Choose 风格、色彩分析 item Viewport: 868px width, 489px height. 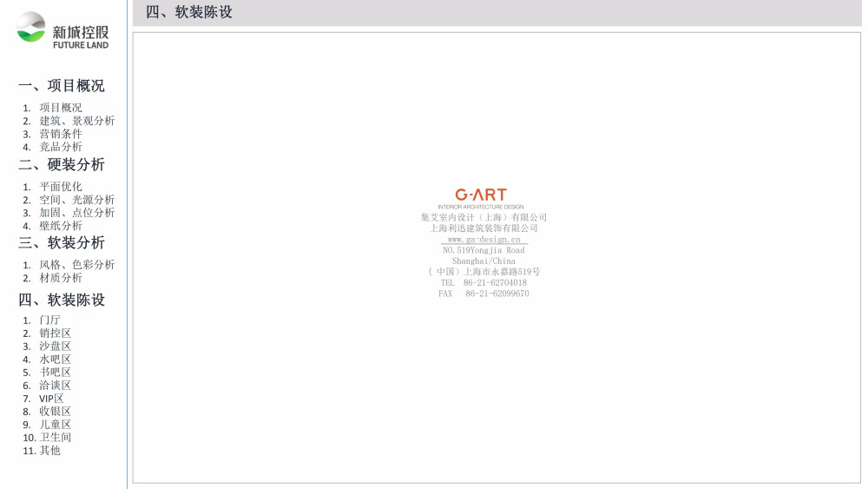[x=76, y=265]
